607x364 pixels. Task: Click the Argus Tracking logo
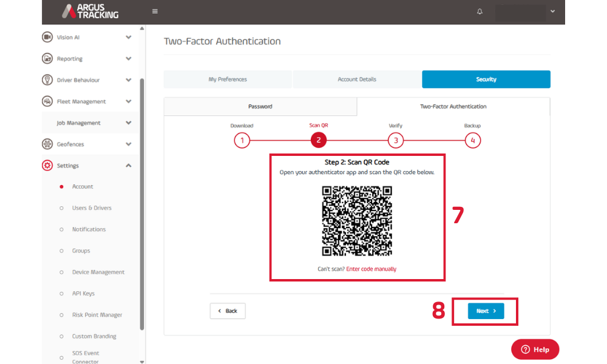coord(90,11)
